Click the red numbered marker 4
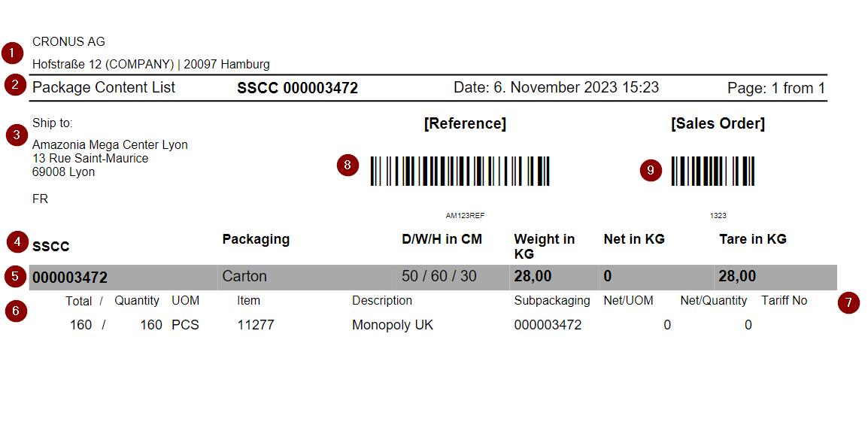 click(x=17, y=242)
